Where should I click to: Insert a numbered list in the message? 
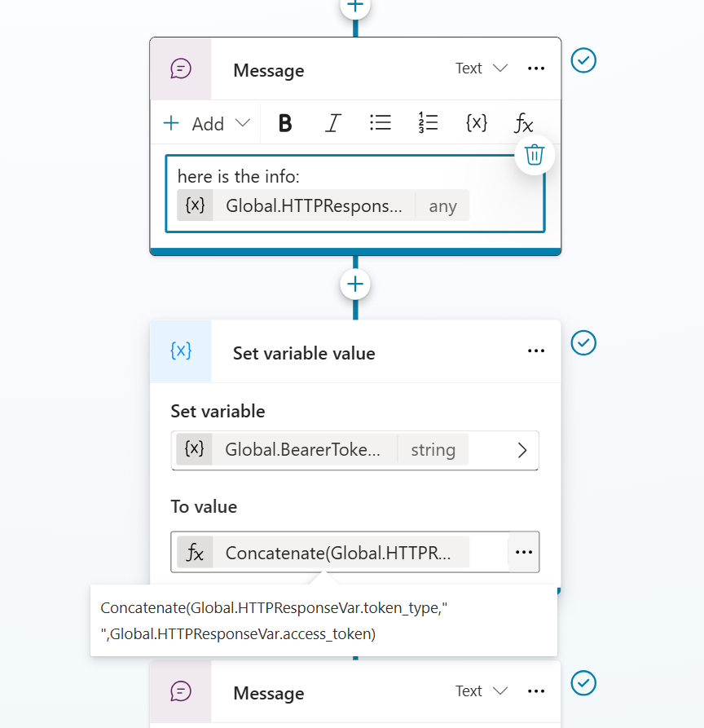(x=428, y=123)
